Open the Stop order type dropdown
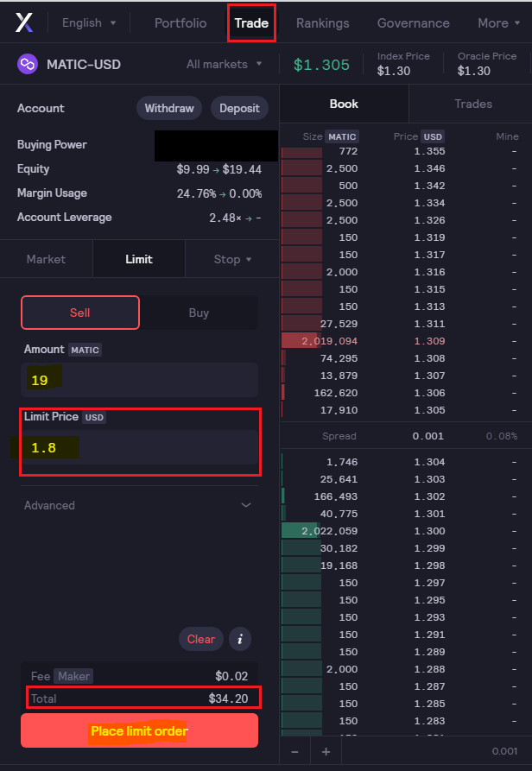This screenshot has height=771, width=532. [x=232, y=259]
